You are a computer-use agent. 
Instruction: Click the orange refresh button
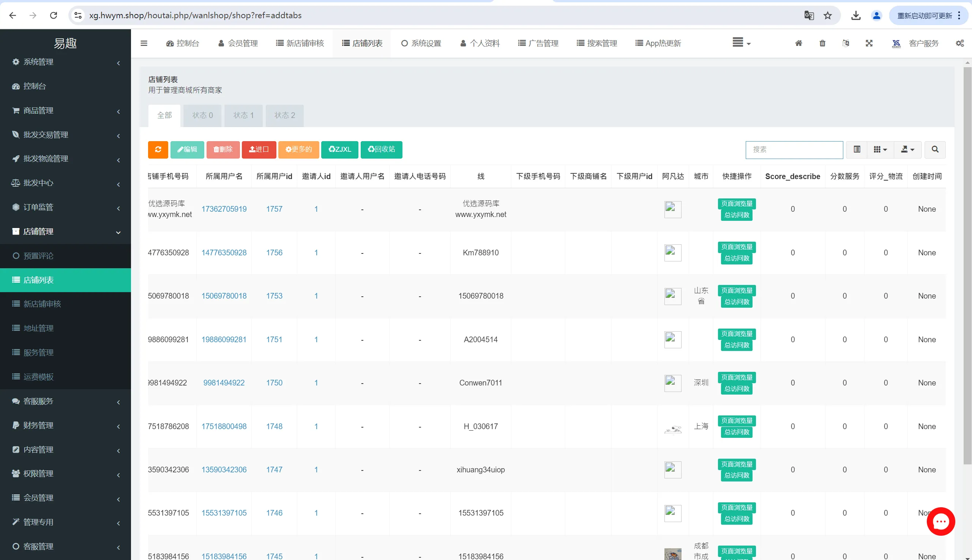pos(158,149)
